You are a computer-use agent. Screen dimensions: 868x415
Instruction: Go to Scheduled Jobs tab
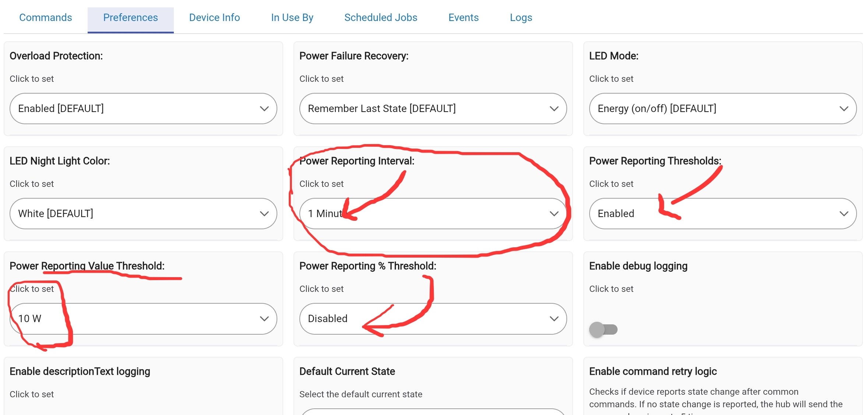pyautogui.click(x=380, y=18)
